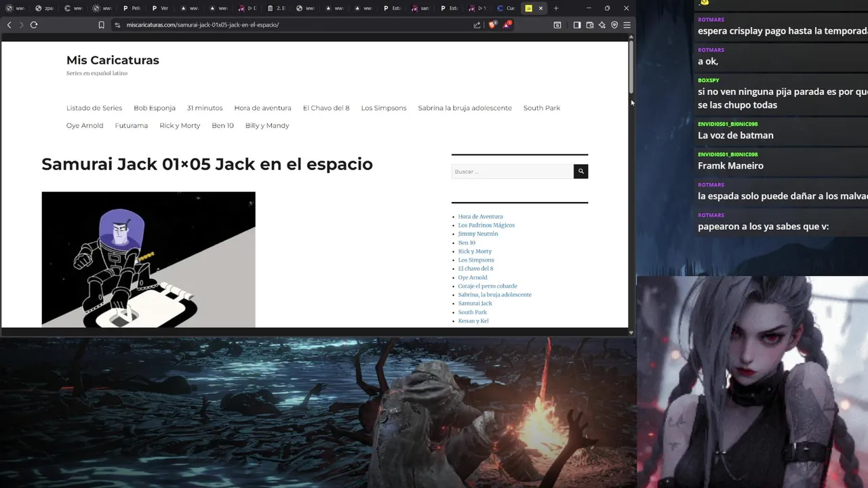Open Ben 10 top menu item

(x=222, y=125)
